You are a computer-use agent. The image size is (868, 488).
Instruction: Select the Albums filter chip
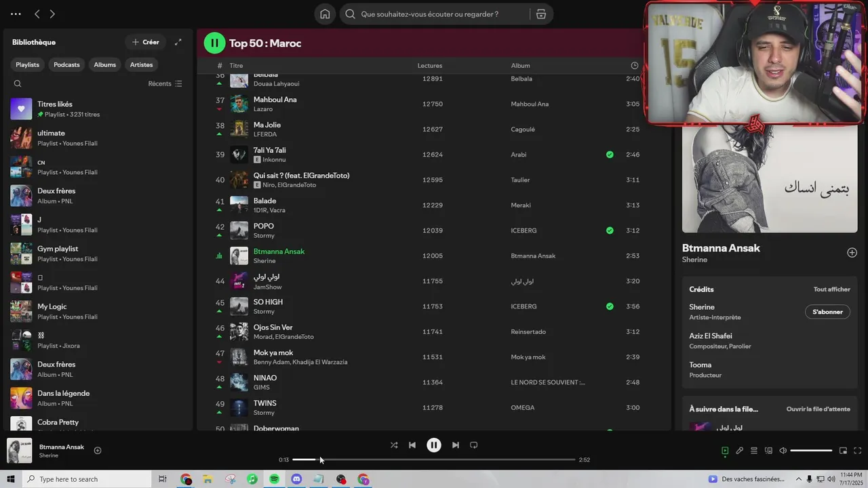105,64
